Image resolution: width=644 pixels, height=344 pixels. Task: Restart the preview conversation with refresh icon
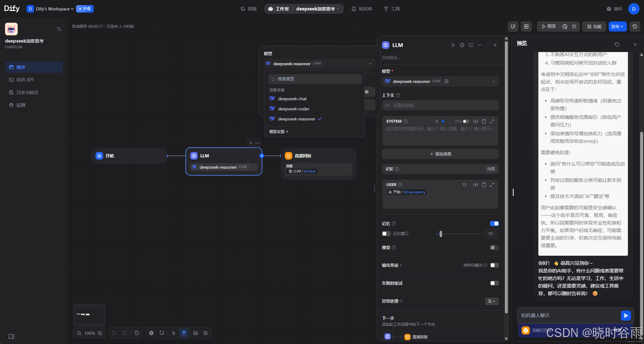617,44
